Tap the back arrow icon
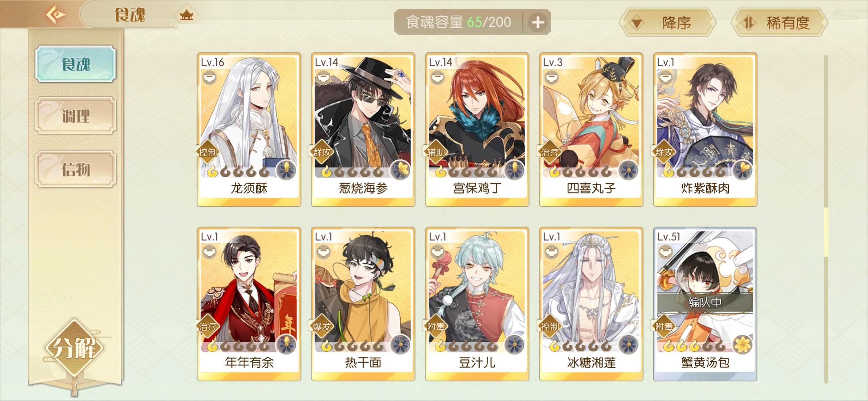 point(56,15)
